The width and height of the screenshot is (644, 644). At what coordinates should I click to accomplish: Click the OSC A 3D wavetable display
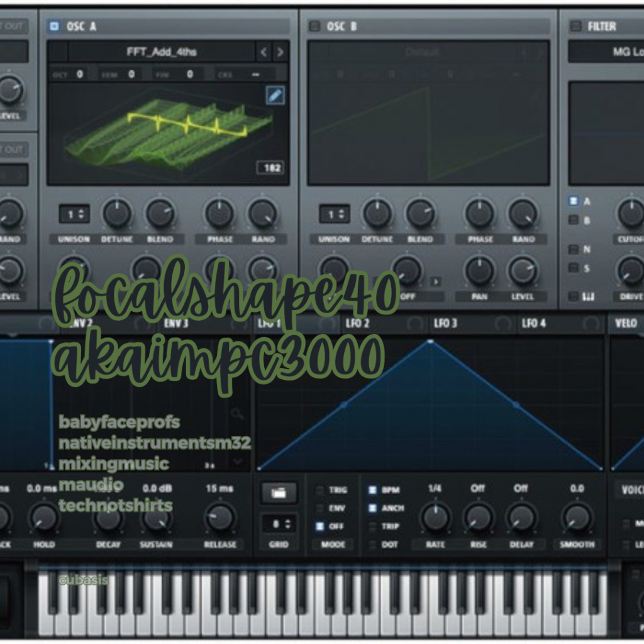tap(169, 134)
